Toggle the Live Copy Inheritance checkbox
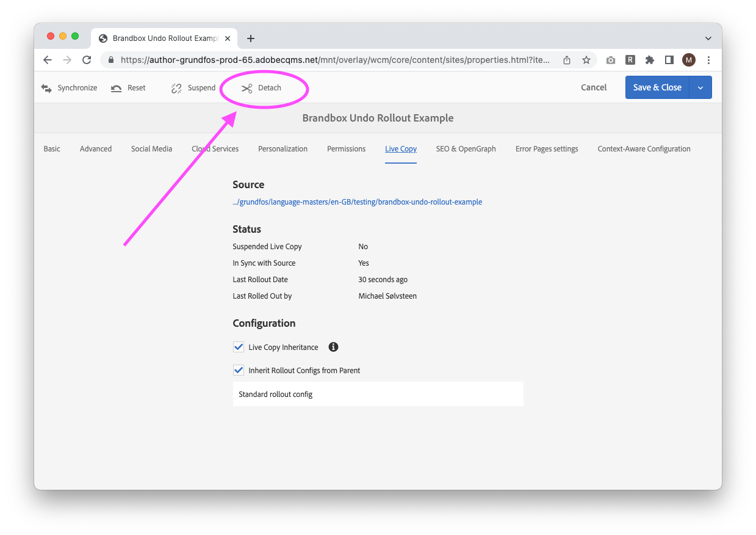Screen dimensions: 756x535 click(x=239, y=347)
